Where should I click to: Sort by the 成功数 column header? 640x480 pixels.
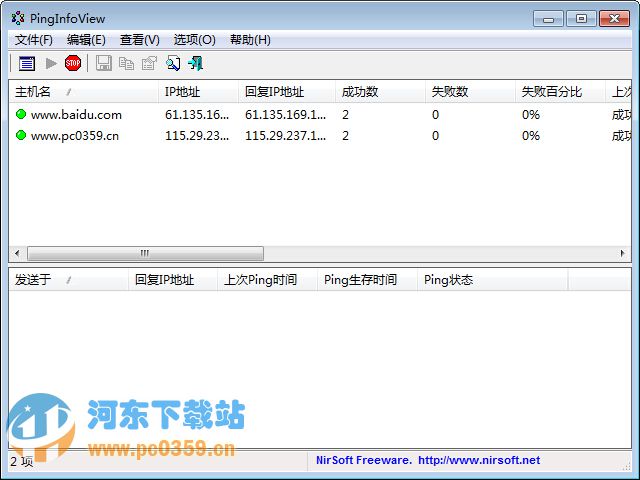pos(380,92)
